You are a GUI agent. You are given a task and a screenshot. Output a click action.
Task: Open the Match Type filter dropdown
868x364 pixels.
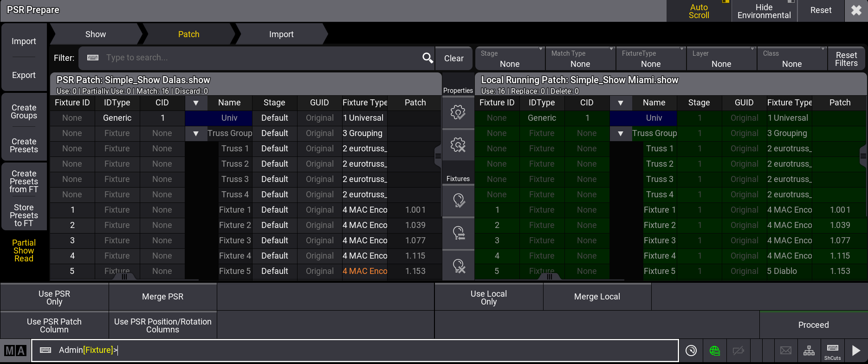coord(580,58)
